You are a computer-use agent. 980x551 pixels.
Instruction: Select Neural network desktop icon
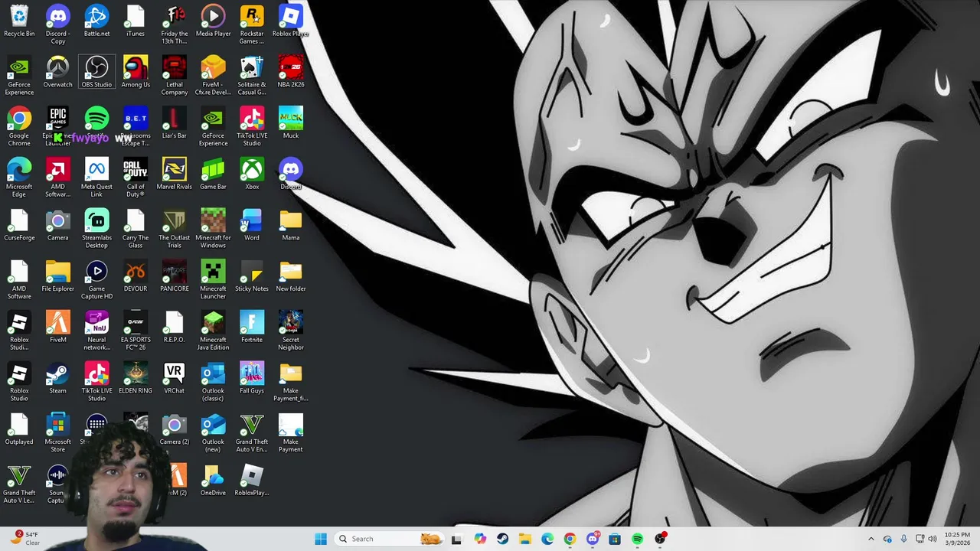pos(96,331)
